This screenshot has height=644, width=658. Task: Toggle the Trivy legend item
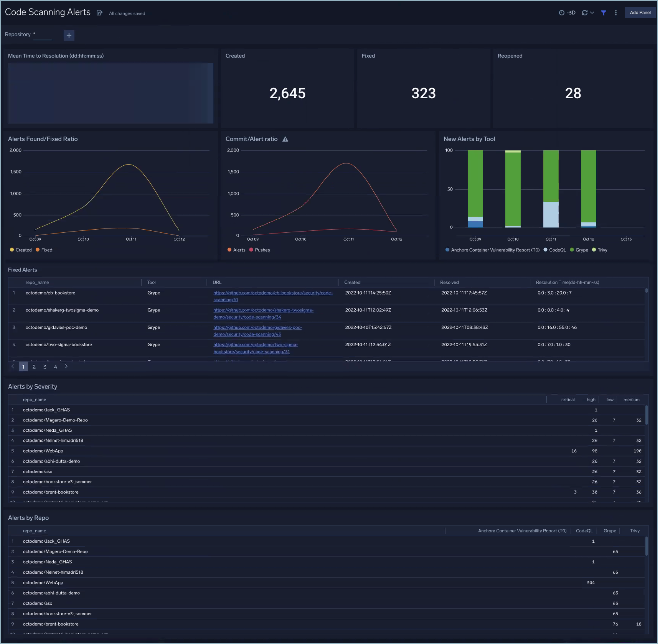tap(600, 250)
